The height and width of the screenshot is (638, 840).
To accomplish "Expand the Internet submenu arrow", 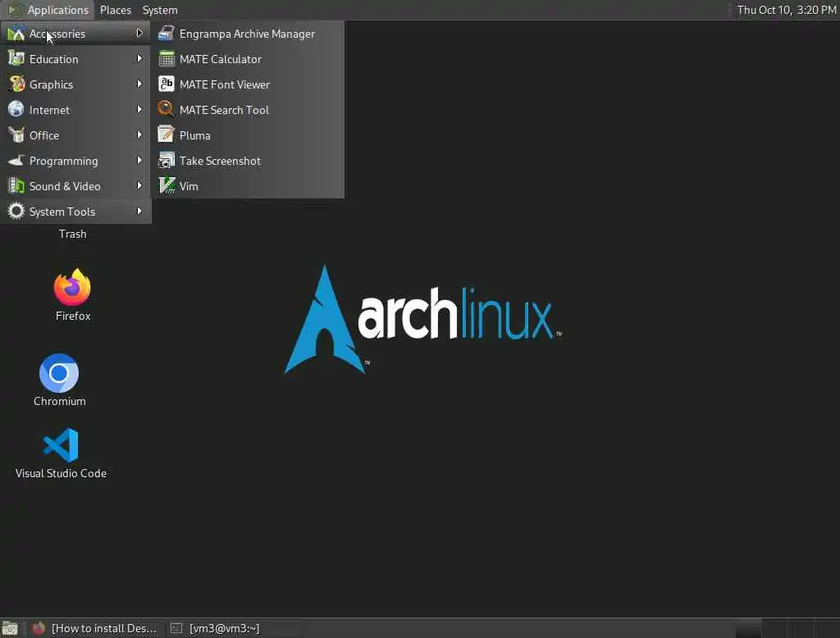I will (x=139, y=109).
